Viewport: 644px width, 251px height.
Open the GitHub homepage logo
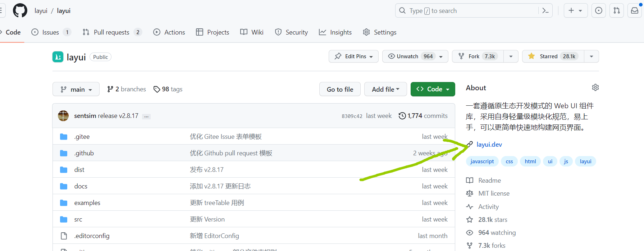20,11
